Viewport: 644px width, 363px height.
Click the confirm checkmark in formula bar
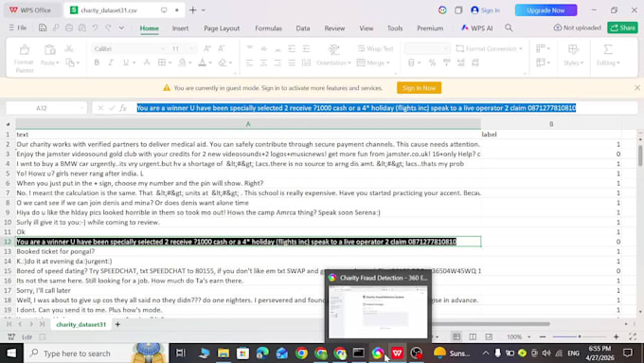[112, 108]
